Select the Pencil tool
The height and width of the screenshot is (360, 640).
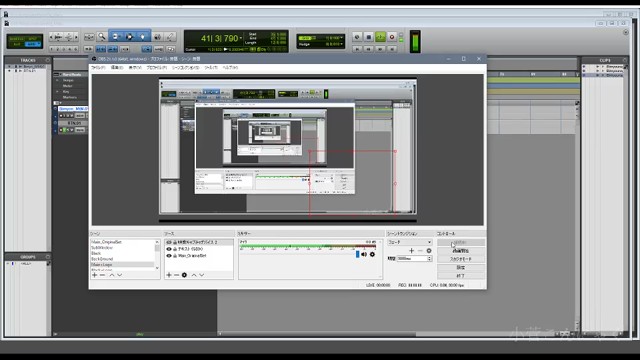coord(171,37)
